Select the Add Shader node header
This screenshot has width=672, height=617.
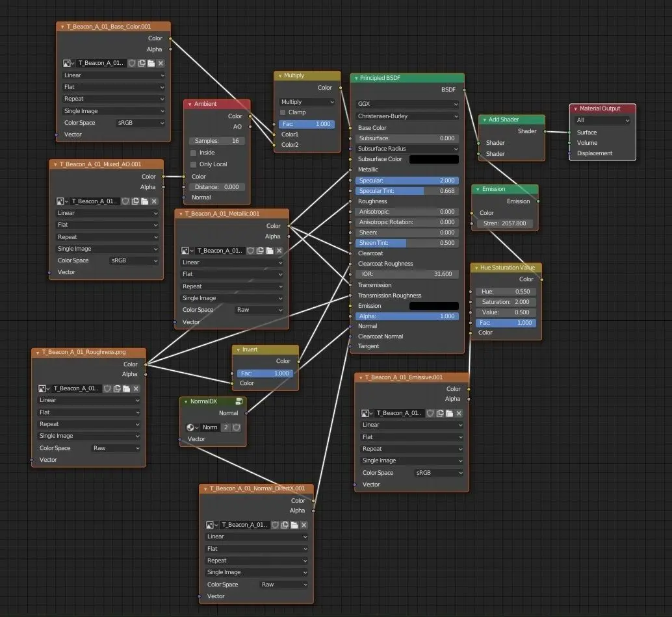coord(511,120)
